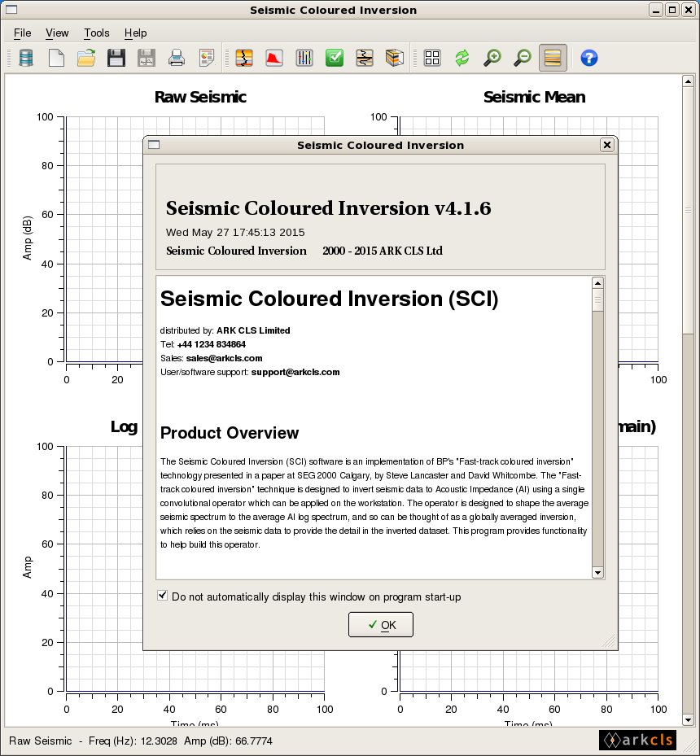Click the green checkmark toolbar icon
Viewport: 700px width, 756px height.
click(335, 58)
